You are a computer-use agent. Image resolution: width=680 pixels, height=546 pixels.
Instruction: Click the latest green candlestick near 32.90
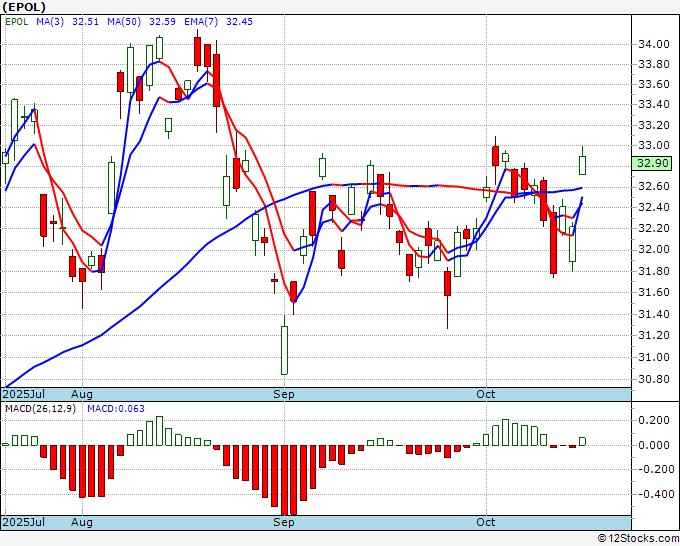coord(582,165)
